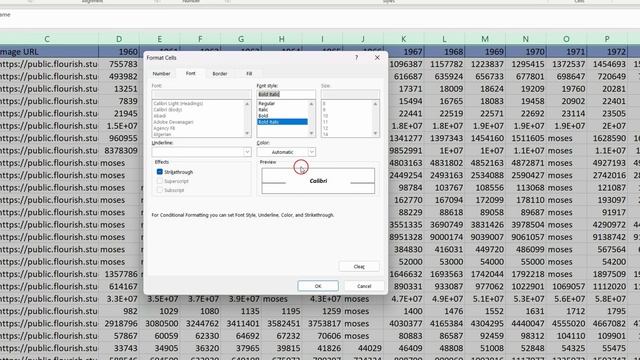
Task: Click the 1970 header cell
Action: [526, 52]
